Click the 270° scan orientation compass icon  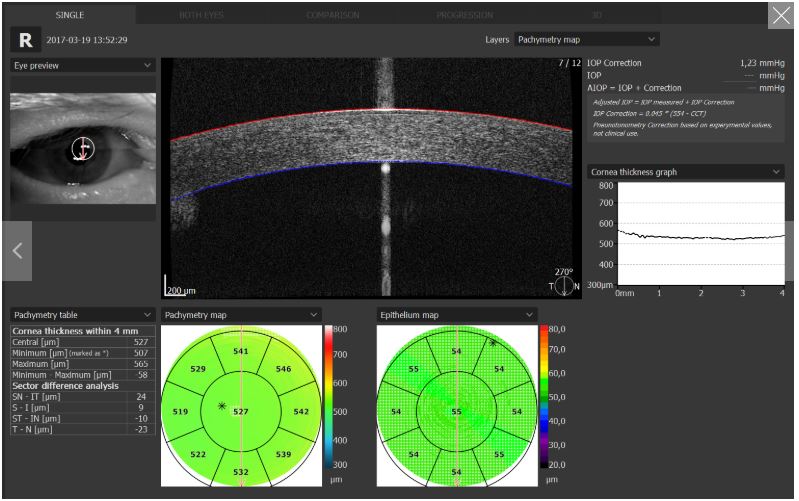[566, 283]
